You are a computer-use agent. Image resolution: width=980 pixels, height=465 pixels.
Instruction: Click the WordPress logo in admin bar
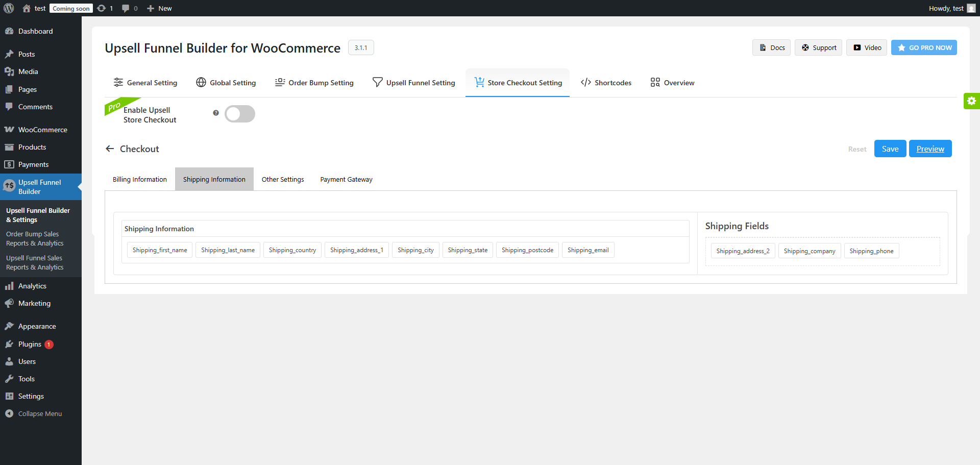click(8, 8)
